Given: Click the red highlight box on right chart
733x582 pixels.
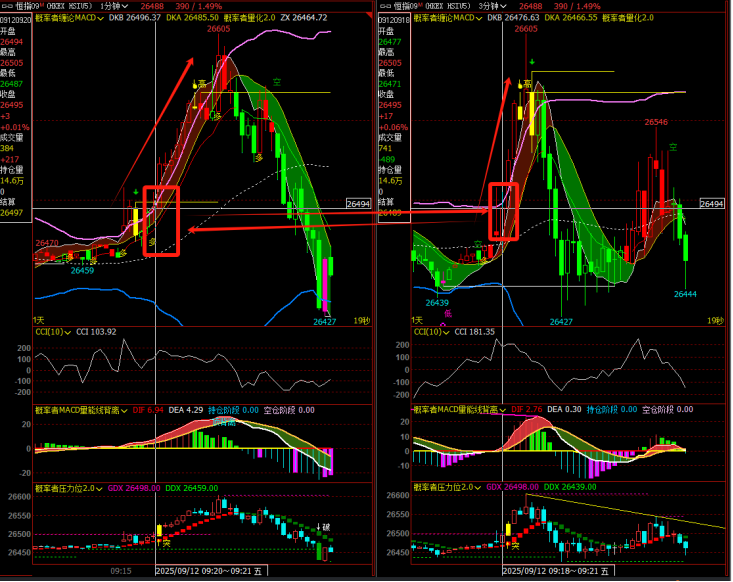Looking at the screenshot, I should tap(504, 211).
